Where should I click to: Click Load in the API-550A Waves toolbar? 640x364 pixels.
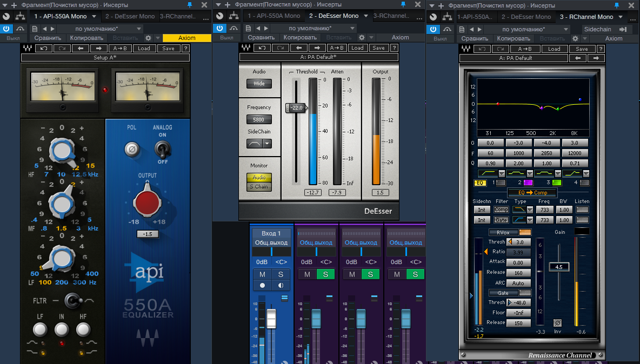tap(144, 48)
